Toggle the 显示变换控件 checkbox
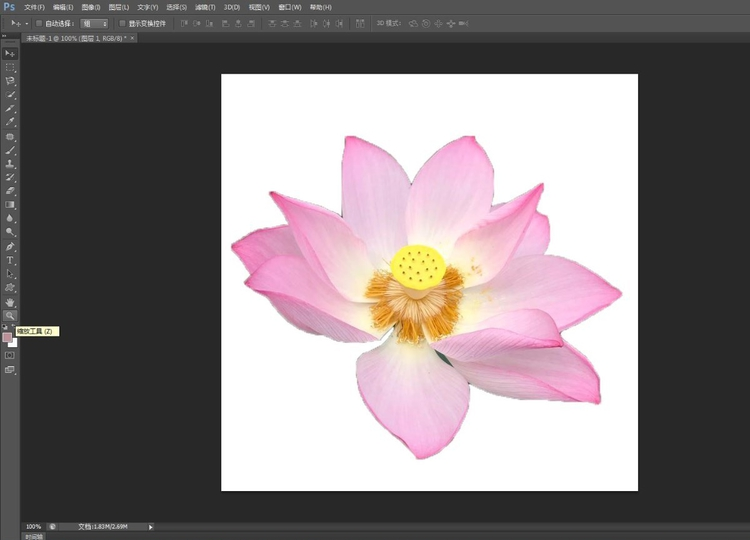This screenshot has height=540, width=750. (x=122, y=23)
